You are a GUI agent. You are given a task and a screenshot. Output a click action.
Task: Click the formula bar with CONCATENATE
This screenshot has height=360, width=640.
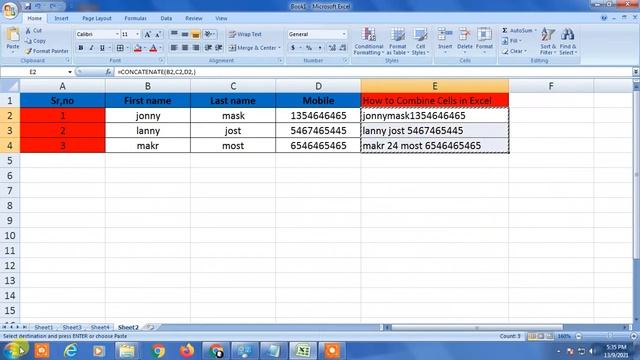pyautogui.click(x=373, y=72)
